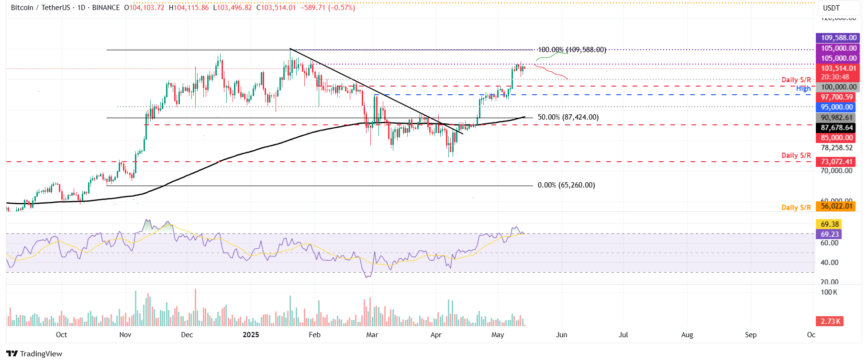868x364 pixels.
Task: Click the purple 69.23 RSI value label
Action: tap(830, 234)
